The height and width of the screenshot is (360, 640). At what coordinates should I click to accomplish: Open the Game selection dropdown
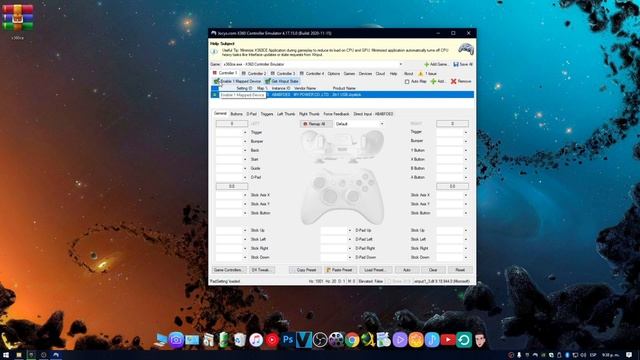(401, 64)
